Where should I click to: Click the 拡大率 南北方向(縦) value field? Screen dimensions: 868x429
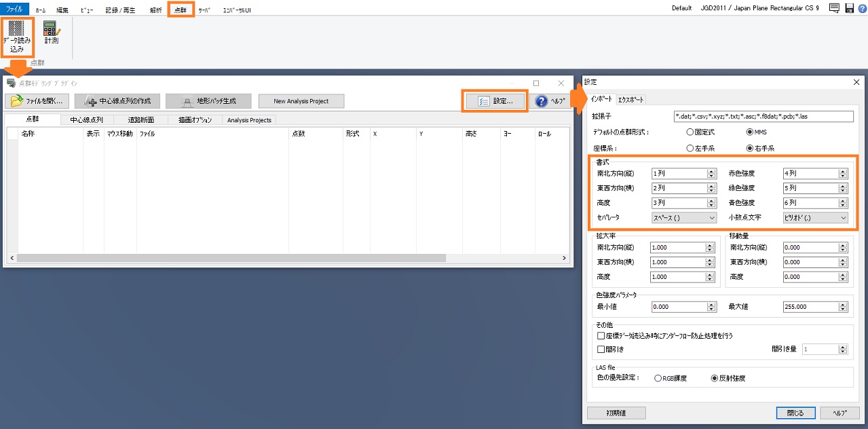[x=682, y=248]
